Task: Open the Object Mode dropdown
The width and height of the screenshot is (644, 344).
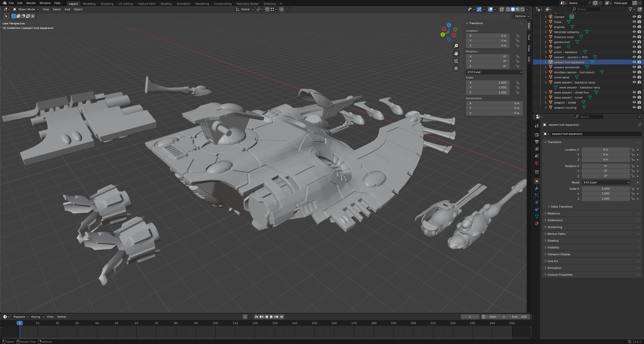Action: coord(26,9)
